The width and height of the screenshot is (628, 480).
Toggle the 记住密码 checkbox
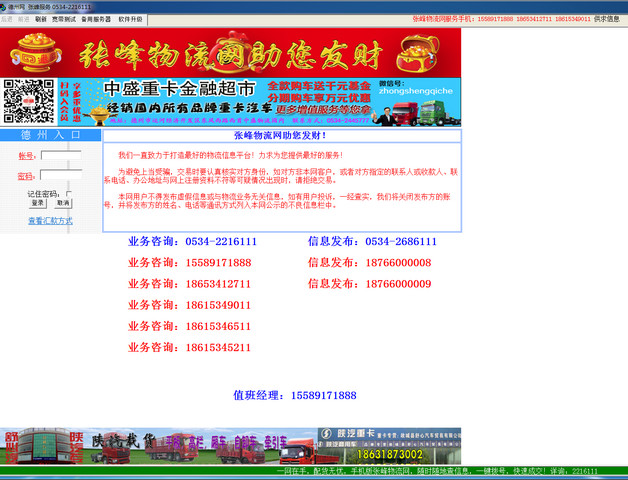click(68, 193)
